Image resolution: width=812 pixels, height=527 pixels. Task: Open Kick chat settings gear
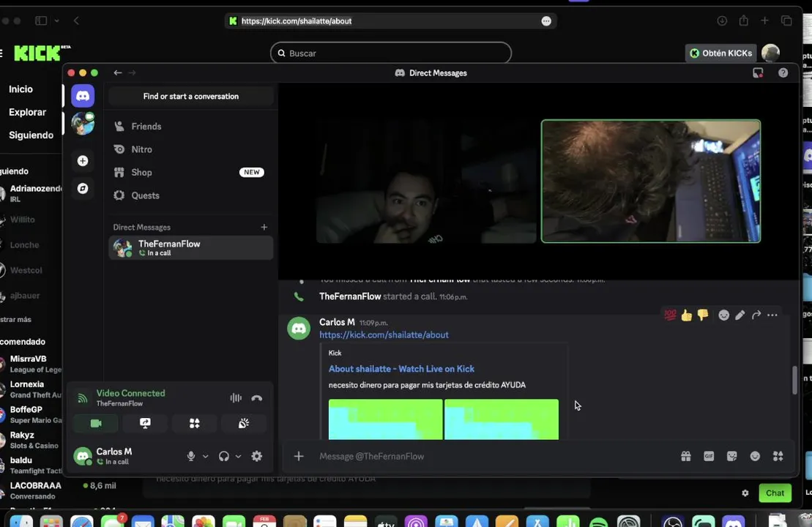(745, 493)
